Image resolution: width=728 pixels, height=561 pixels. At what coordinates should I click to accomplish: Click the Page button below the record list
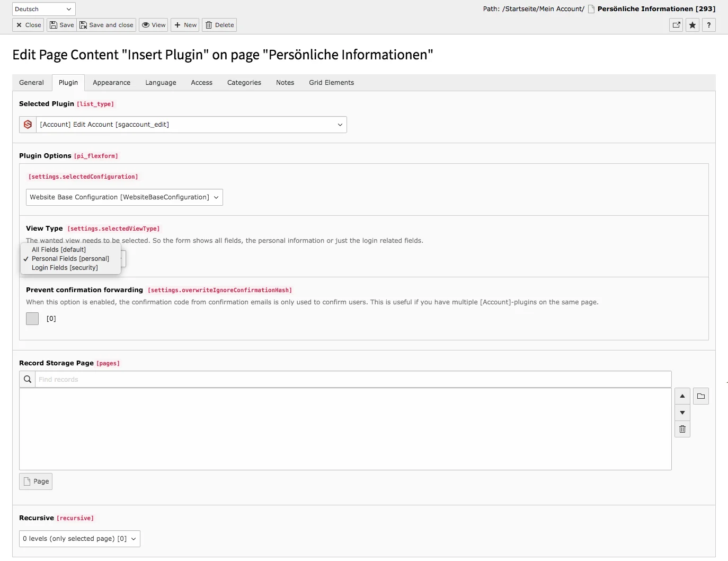click(x=35, y=481)
